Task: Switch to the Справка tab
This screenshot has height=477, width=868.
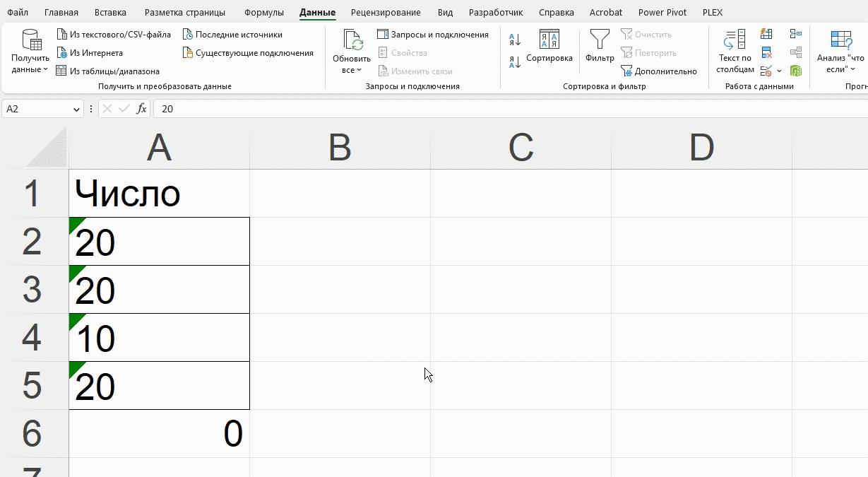Action: (557, 12)
